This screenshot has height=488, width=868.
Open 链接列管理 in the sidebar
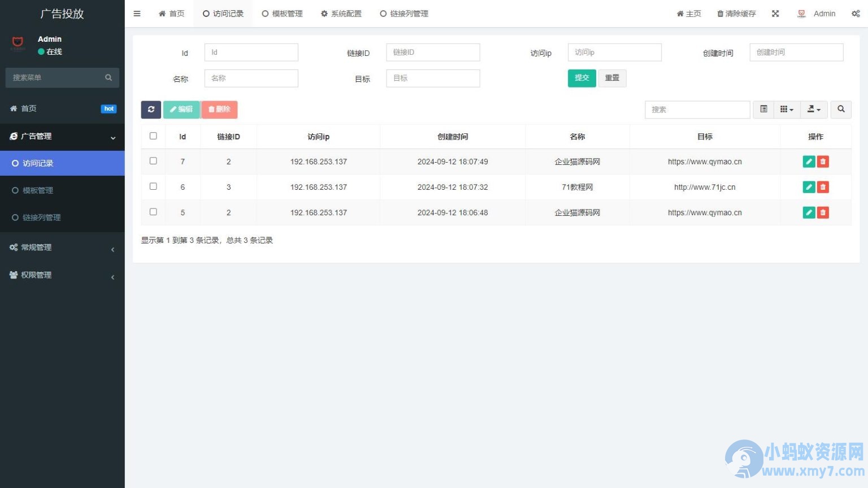pos(62,217)
